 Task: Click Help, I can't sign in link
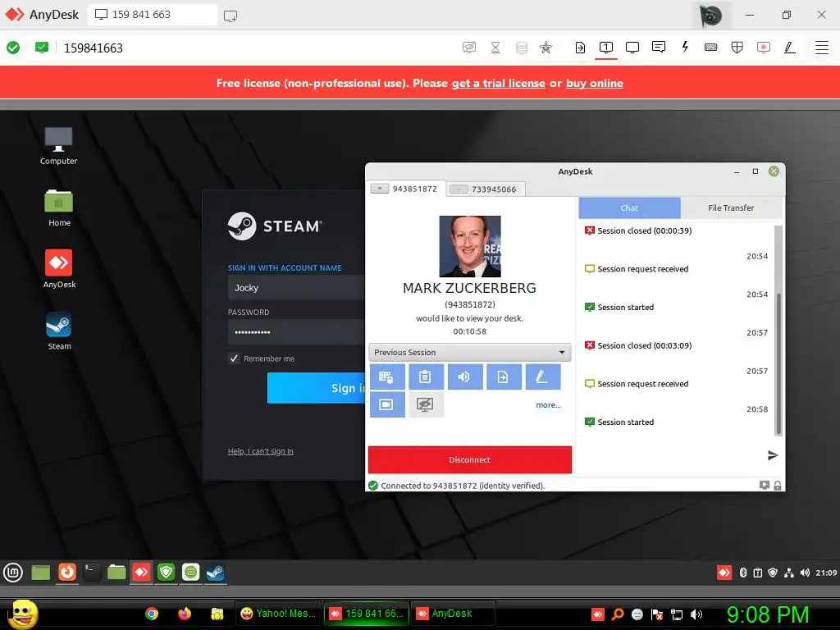tap(260, 451)
